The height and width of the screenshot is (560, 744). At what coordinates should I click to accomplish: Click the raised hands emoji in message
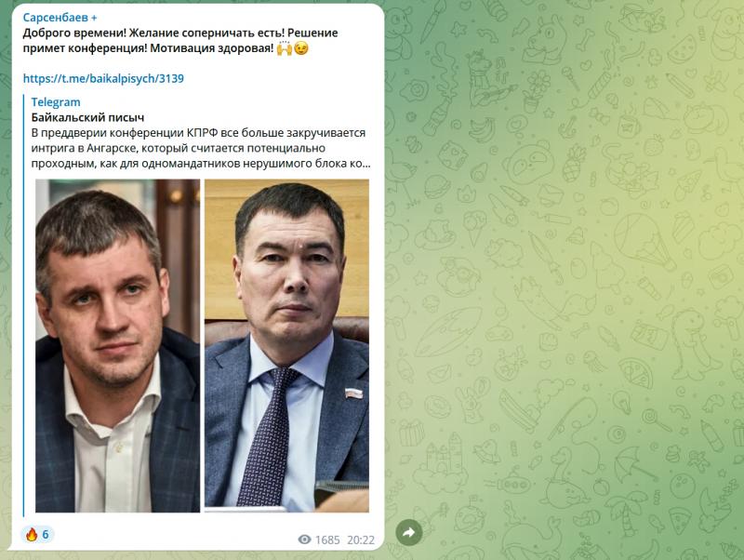(285, 48)
